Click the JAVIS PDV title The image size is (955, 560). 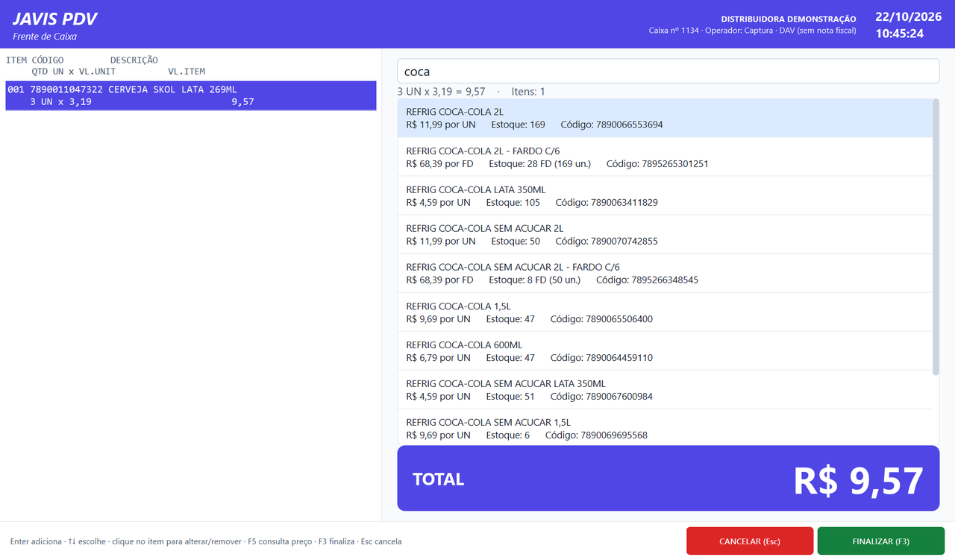55,19
